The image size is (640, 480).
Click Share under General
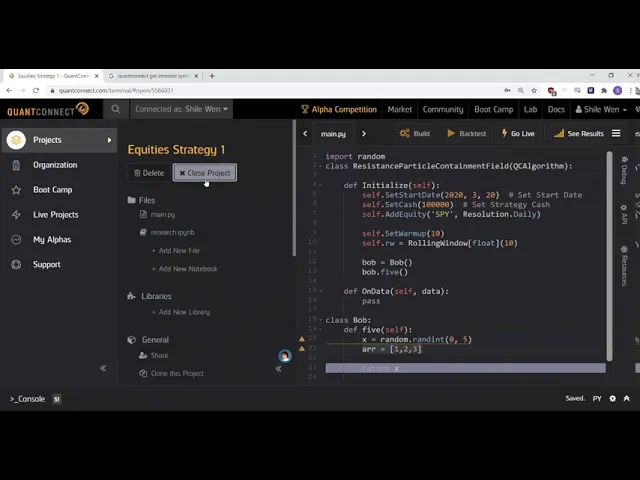click(x=153, y=356)
